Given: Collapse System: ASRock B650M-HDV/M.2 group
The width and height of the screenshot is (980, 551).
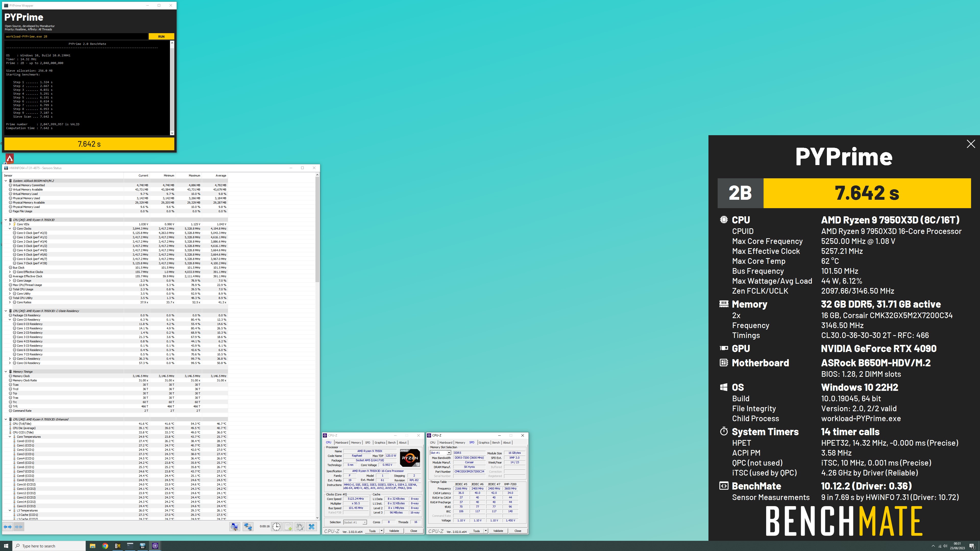Looking at the screenshot, I should coord(6,181).
